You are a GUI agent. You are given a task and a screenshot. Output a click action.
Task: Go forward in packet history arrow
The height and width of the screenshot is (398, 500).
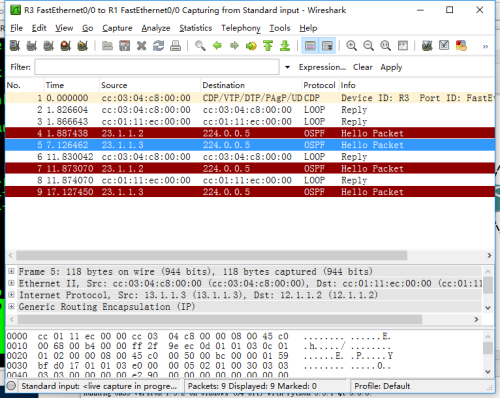tap(234, 45)
